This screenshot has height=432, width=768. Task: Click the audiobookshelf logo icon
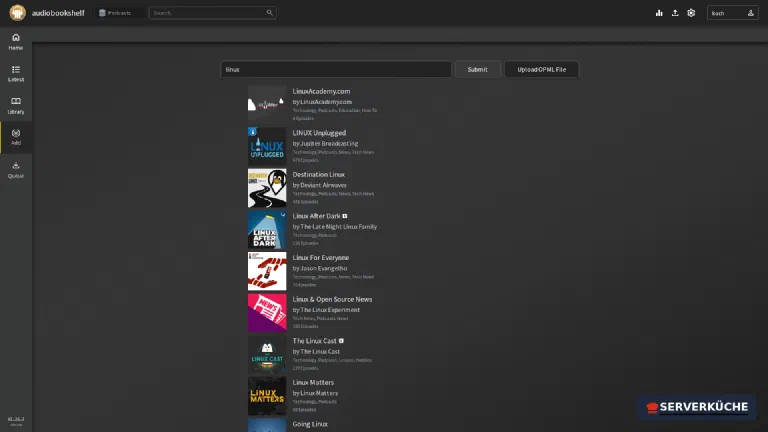point(18,13)
